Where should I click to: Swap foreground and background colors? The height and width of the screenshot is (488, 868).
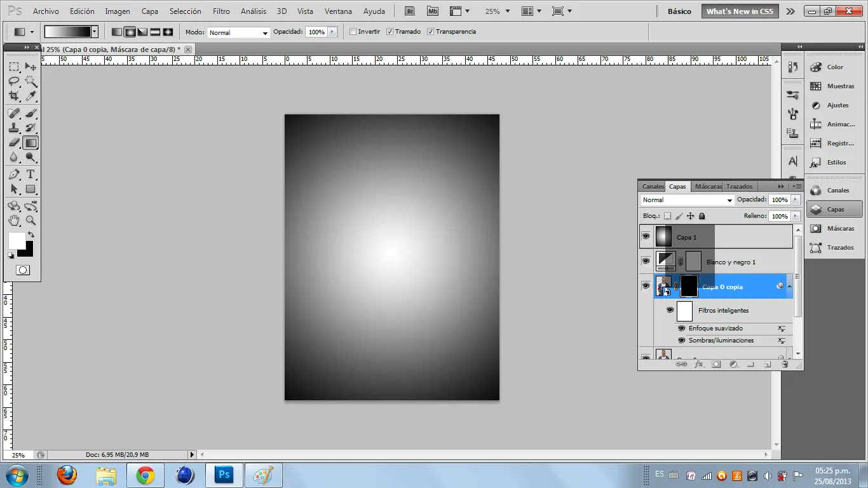pyautogui.click(x=31, y=234)
